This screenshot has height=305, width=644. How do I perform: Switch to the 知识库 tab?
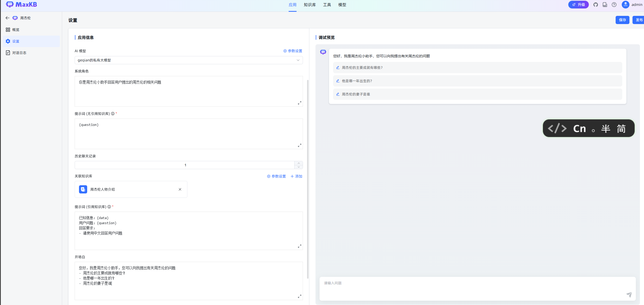[x=310, y=5]
